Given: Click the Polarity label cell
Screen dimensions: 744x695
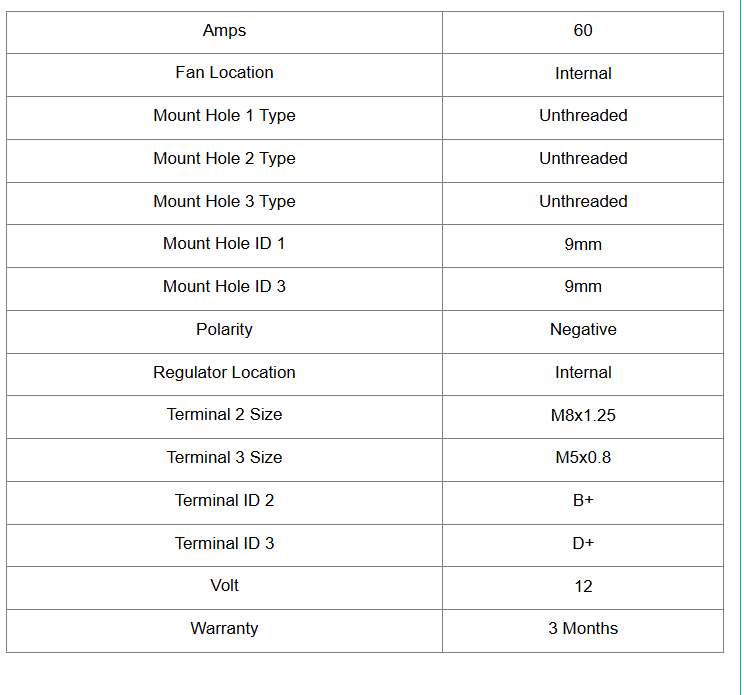Looking at the screenshot, I should 224,330.
